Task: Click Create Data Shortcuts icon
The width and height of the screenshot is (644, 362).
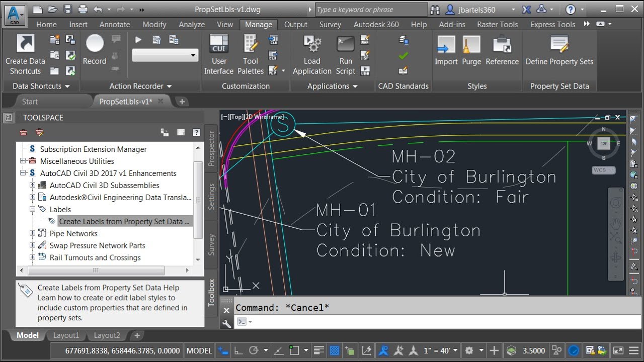Action: [25, 44]
